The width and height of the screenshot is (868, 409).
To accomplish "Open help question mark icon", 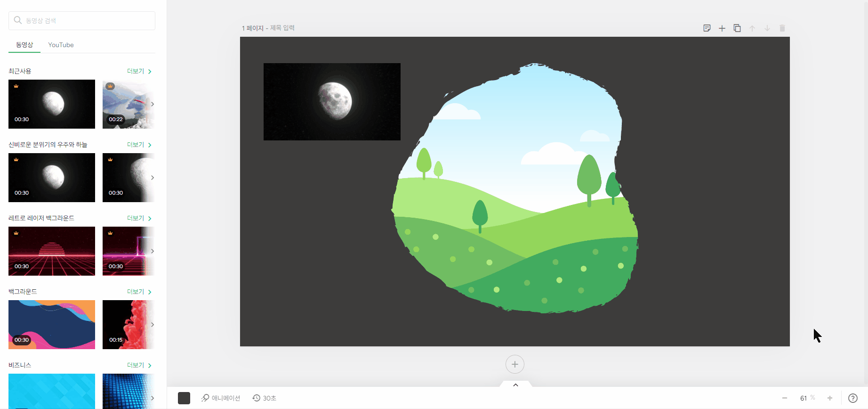I will click(x=852, y=398).
